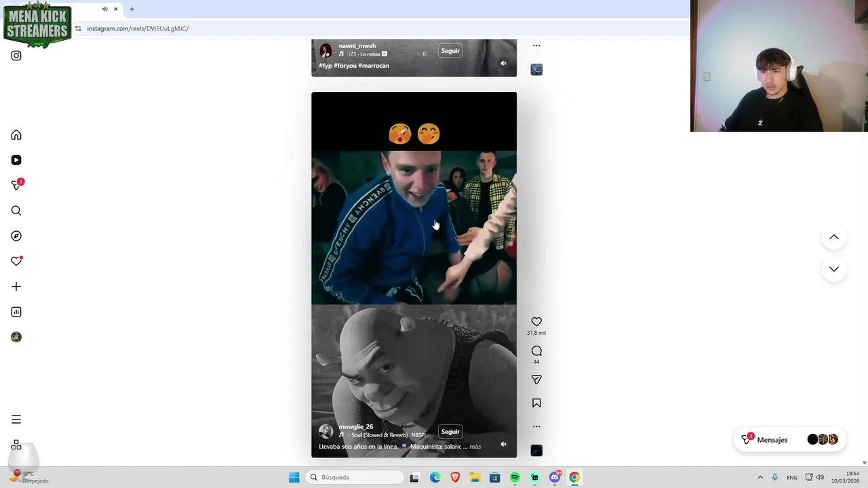Open Reels section in sidebar
This screenshot has width=868, height=488.
(x=16, y=160)
